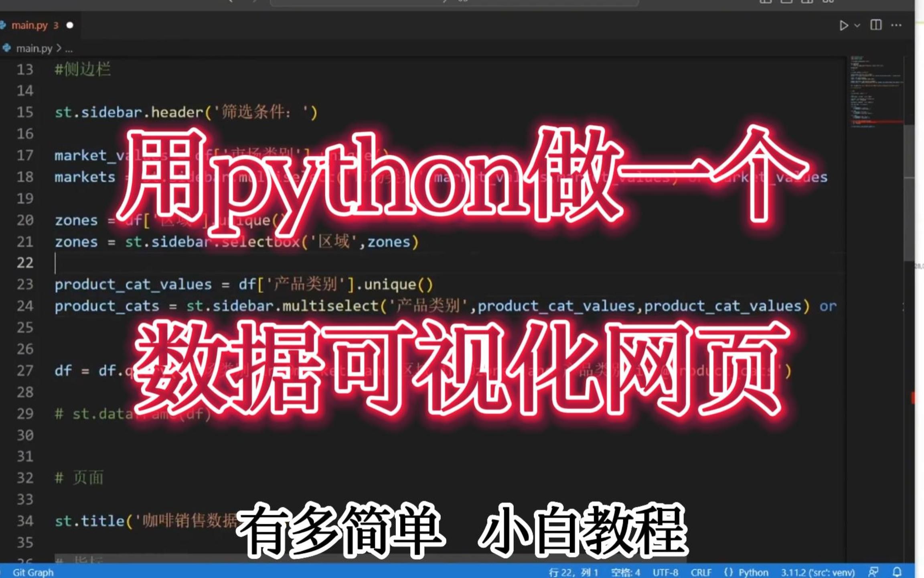The image size is (924, 578).
Task: Toggle the unsaved changes dot on main.py
Action: click(70, 25)
